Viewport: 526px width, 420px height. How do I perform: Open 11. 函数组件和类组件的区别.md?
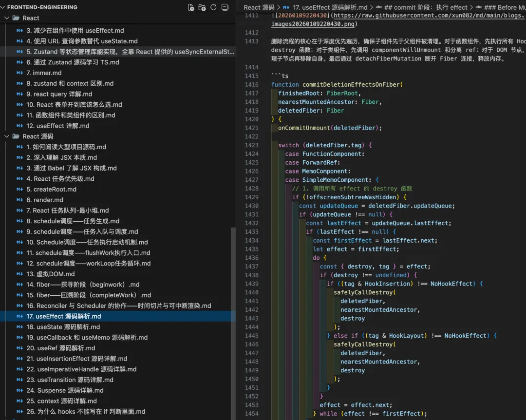pos(118,115)
